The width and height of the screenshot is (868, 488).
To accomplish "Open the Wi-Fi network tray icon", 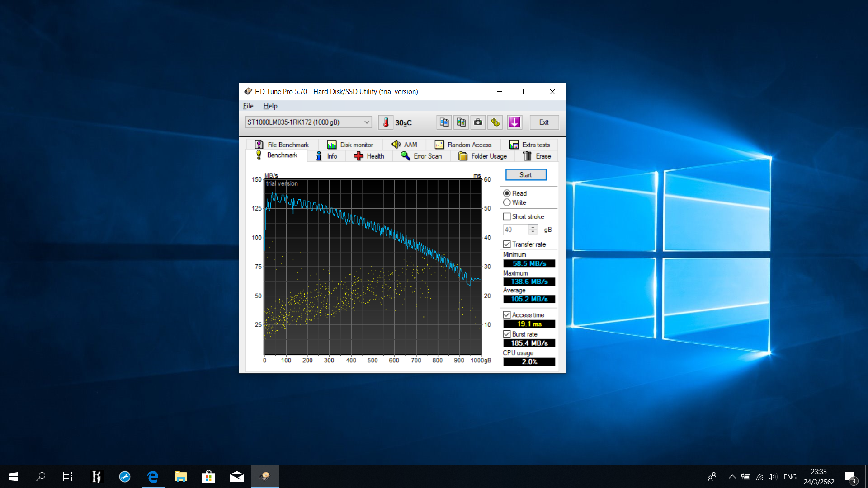I will pyautogui.click(x=760, y=477).
